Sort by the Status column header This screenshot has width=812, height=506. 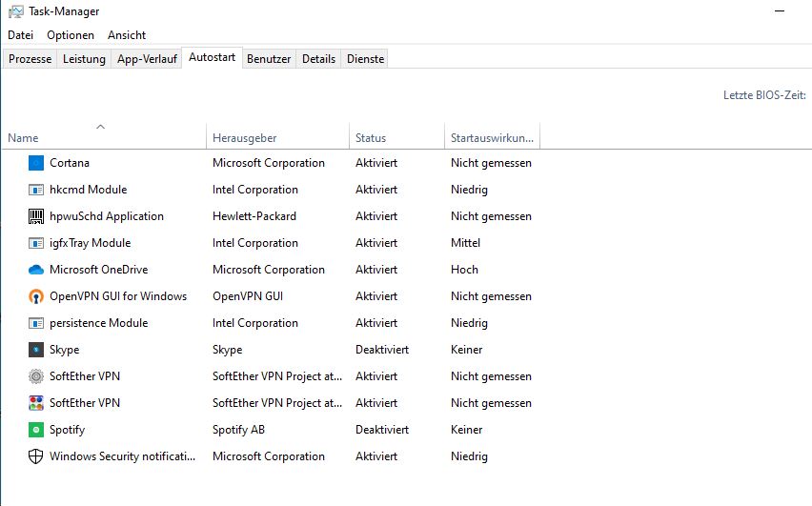click(x=371, y=138)
